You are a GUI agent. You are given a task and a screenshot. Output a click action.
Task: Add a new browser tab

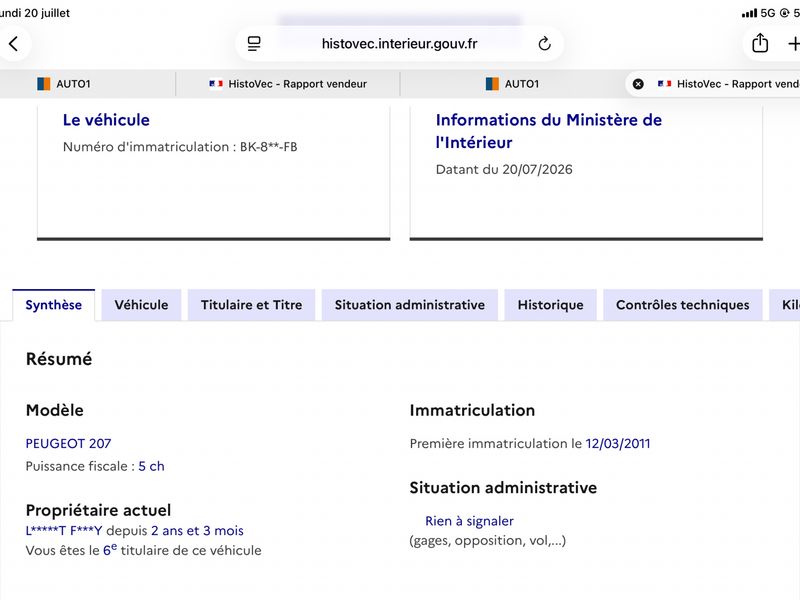pyautogui.click(x=793, y=44)
